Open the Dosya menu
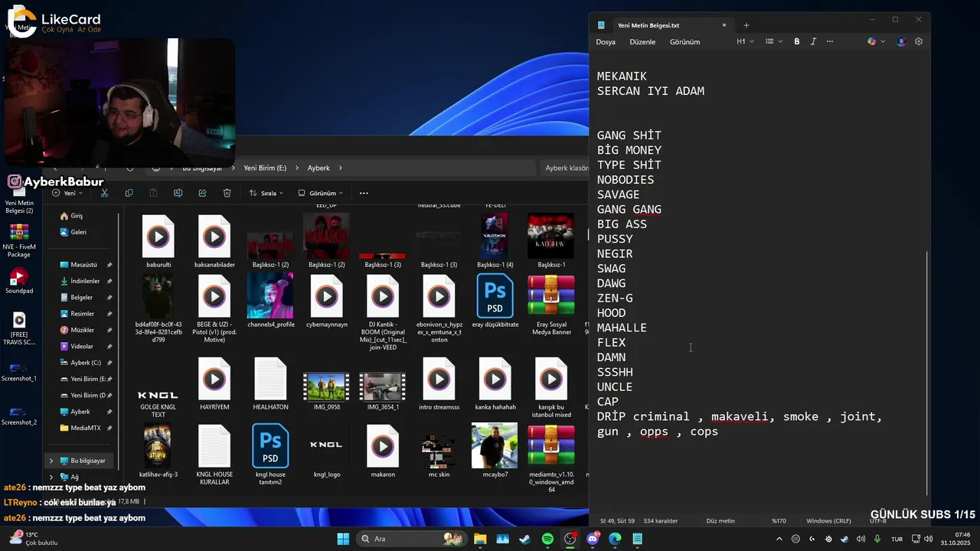The image size is (980, 551). coord(606,42)
